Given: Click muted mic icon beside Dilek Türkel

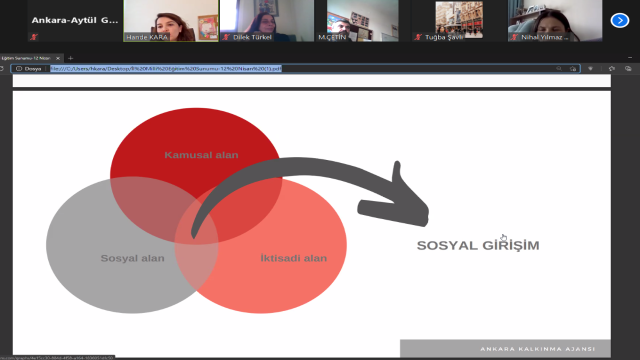Looking at the screenshot, I should [x=226, y=37].
